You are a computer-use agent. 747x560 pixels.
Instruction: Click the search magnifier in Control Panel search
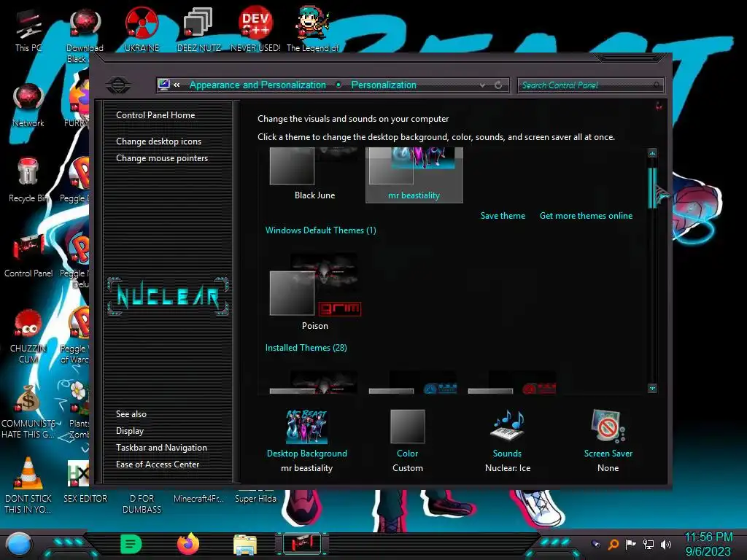click(657, 85)
